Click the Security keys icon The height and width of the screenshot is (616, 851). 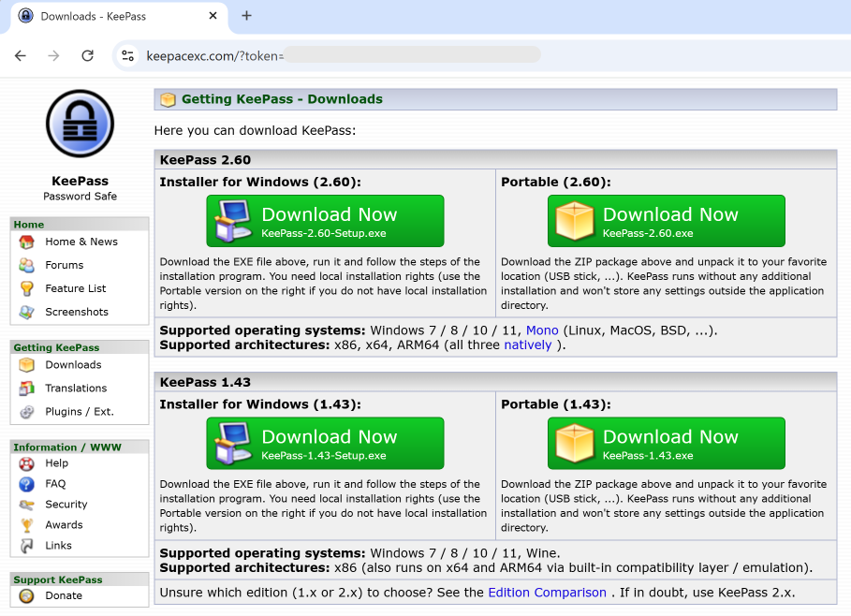coord(27,505)
